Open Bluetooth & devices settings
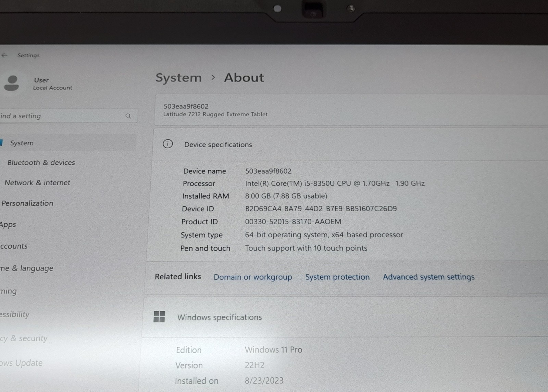The width and height of the screenshot is (548, 392). (x=41, y=163)
